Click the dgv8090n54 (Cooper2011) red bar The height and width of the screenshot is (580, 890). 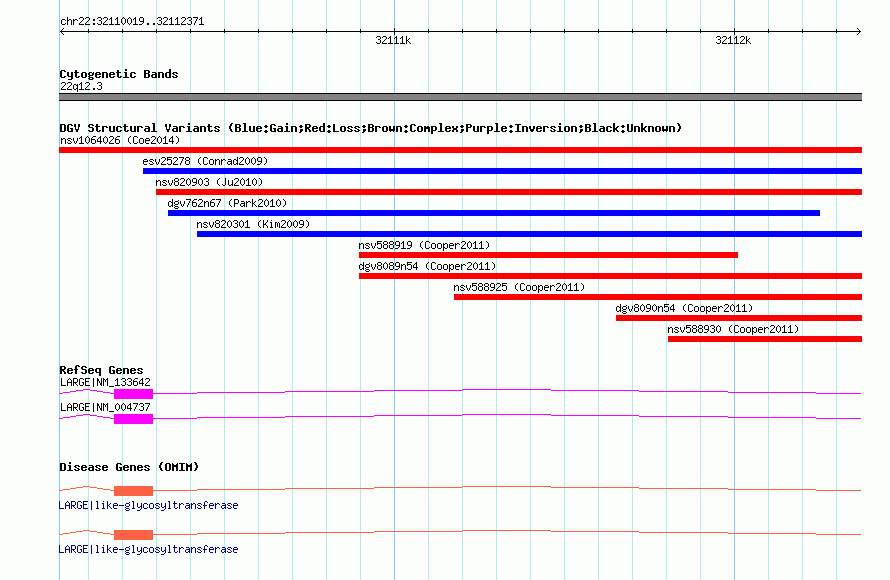click(739, 318)
